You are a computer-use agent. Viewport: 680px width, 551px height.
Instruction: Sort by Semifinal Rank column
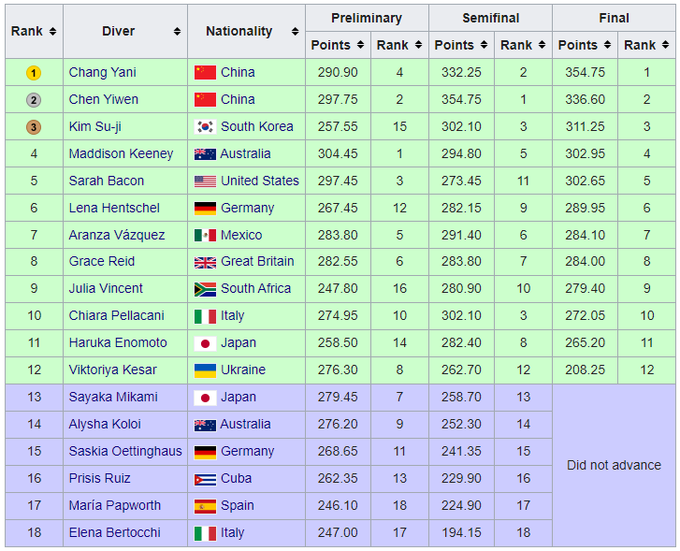point(522,45)
